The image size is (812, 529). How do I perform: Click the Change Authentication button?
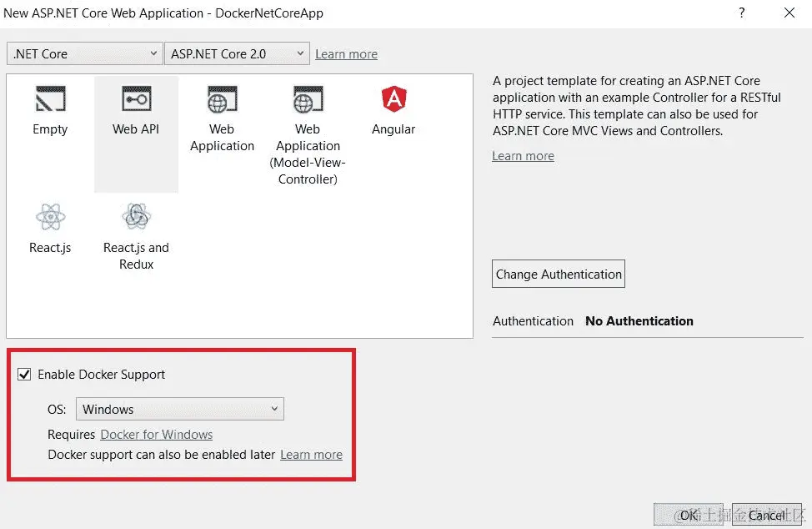click(559, 274)
